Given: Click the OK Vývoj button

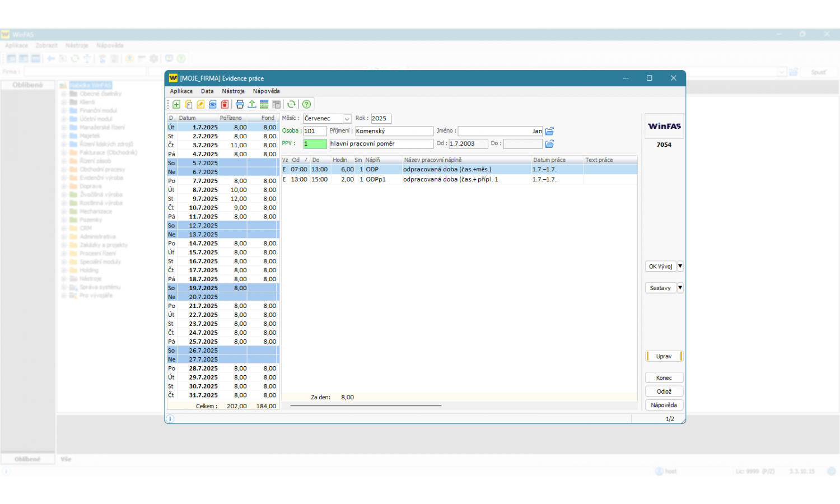Looking at the screenshot, I should [x=661, y=267].
